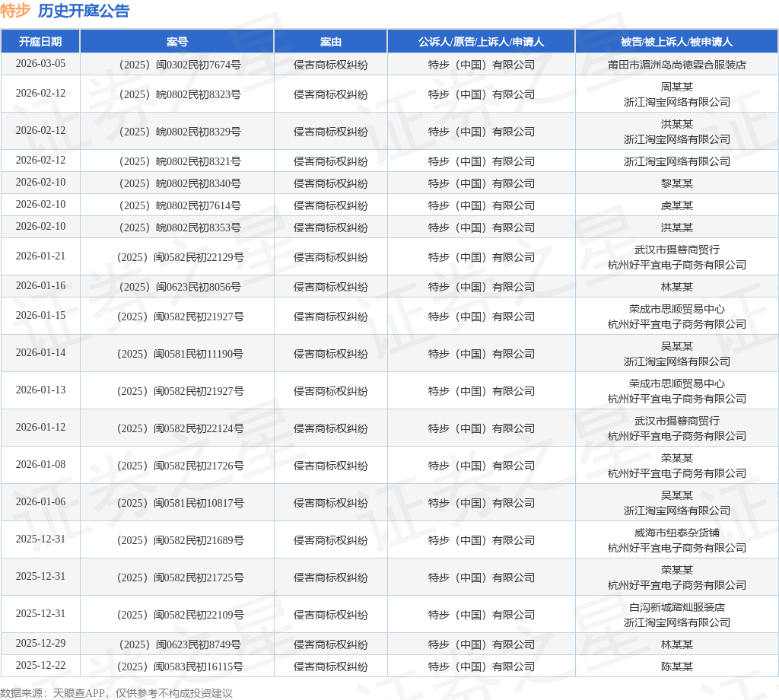Select the date 2025-12-22
779x700 pixels.
click(40, 665)
